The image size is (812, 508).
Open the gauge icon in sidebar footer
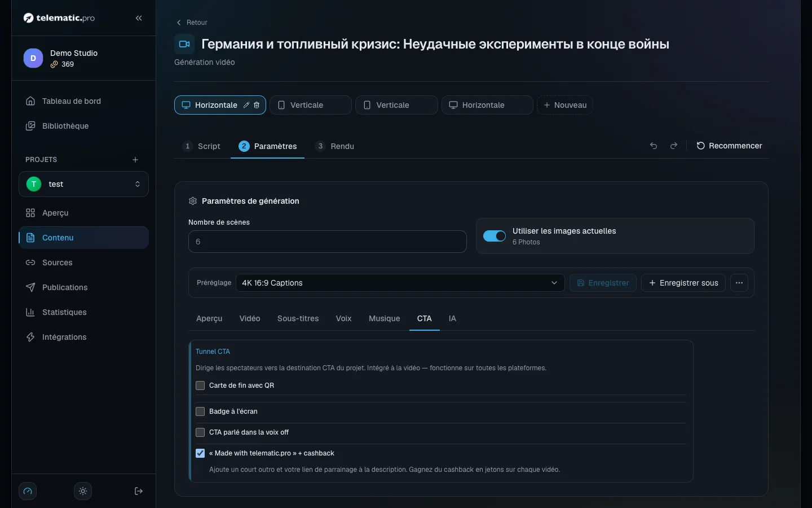pos(28,491)
